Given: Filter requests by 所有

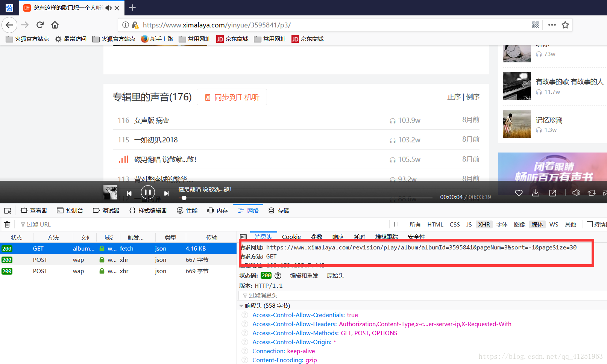Looking at the screenshot, I should pos(415,224).
